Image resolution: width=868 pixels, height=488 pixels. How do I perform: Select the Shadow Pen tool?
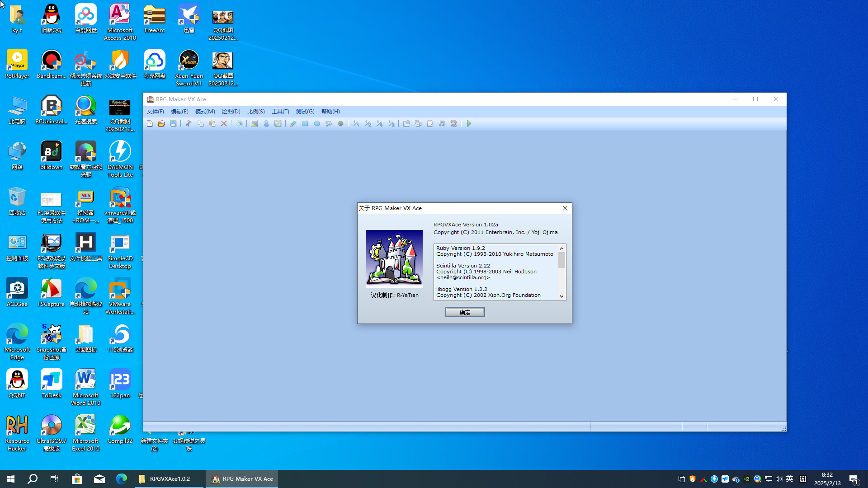pyautogui.click(x=340, y=123)
